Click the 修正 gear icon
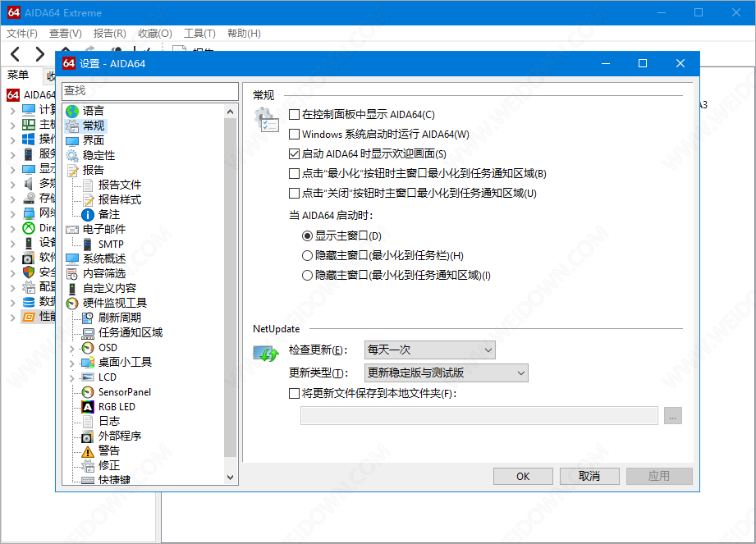Image resolution: width=756 pixels, height=544 pixels. coord(88,466)
